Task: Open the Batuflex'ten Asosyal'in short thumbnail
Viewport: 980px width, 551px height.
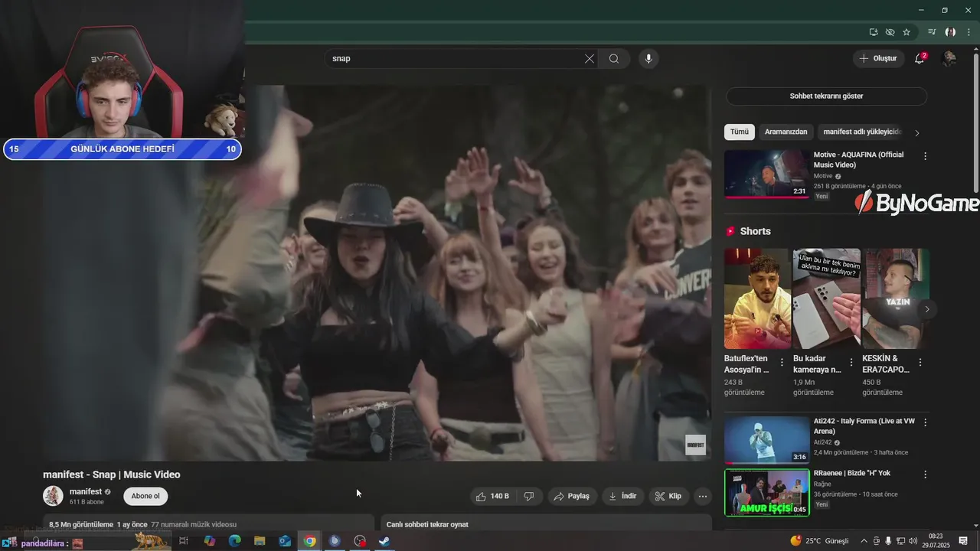Action: [756, 298]
